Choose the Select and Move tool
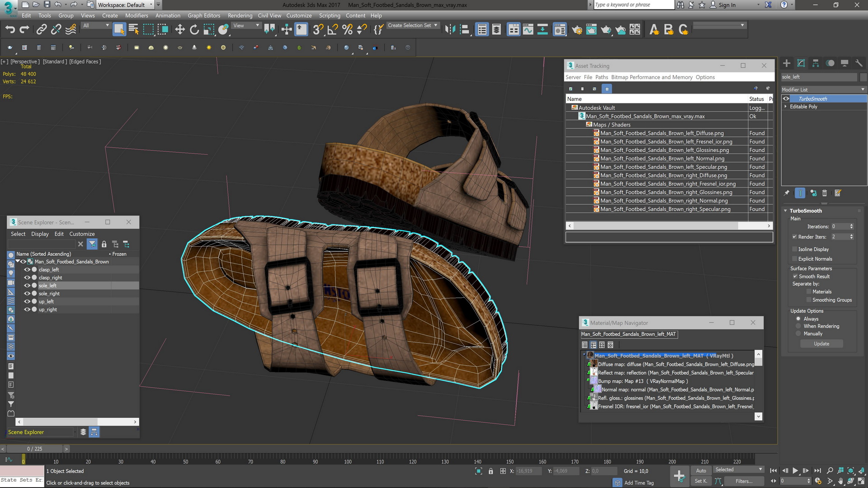The image size is (868, 488). point(180,30)
